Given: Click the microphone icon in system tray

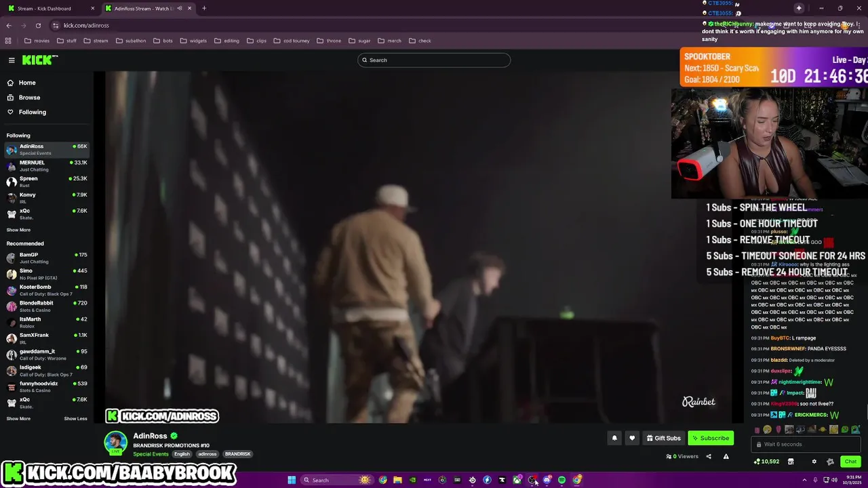Looking at the screenshot, I should pyautogui.click(x=815, y=480).
